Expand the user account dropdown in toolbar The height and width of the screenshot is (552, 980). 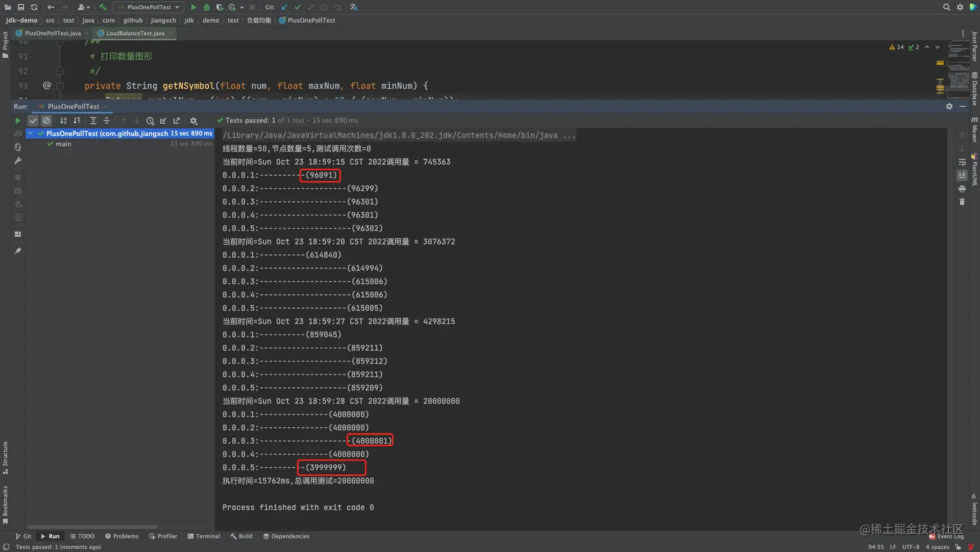(82, 7)
